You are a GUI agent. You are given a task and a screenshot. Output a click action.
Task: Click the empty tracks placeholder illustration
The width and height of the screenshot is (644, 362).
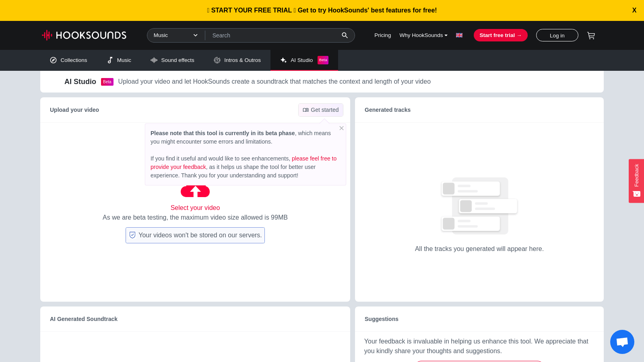coord(479,206)
